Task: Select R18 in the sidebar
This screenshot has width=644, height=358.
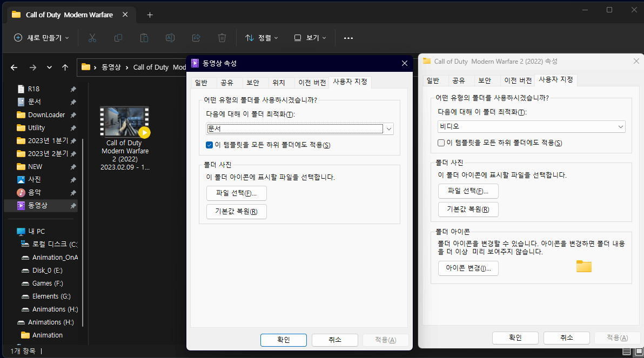Action: pyautogui.click(x=33, y=89)
